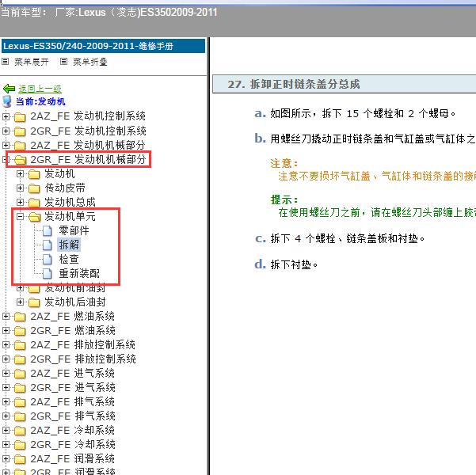Viewport: 476px width, 475px height.
Task: Expand the 发动机 subfolder
Action: tap(20, 173)
